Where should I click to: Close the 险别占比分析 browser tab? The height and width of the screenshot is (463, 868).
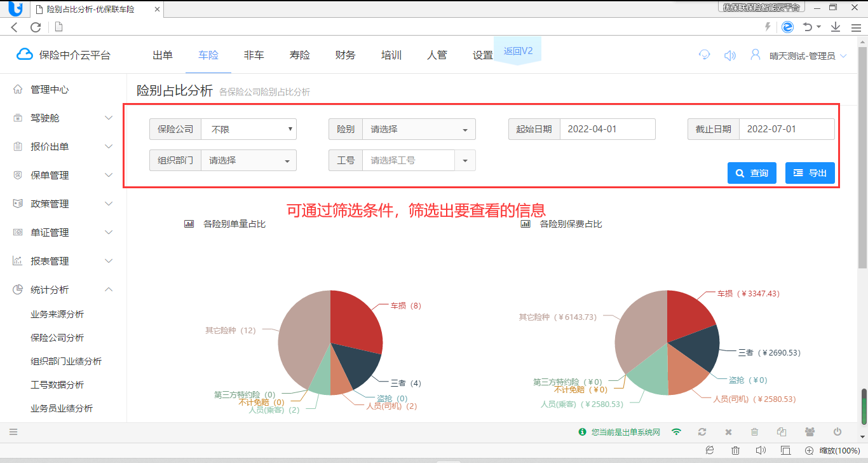pyautogui.click(x=158, y=10)
